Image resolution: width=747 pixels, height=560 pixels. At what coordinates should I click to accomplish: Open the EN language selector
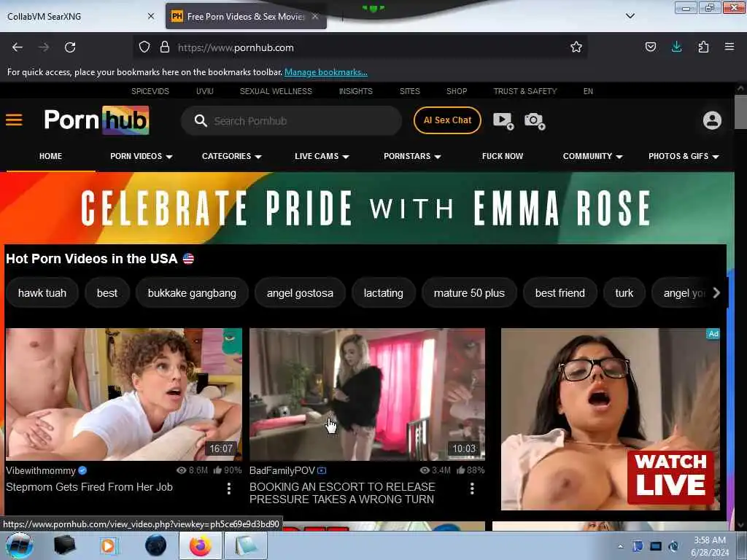tap(588, 91)
